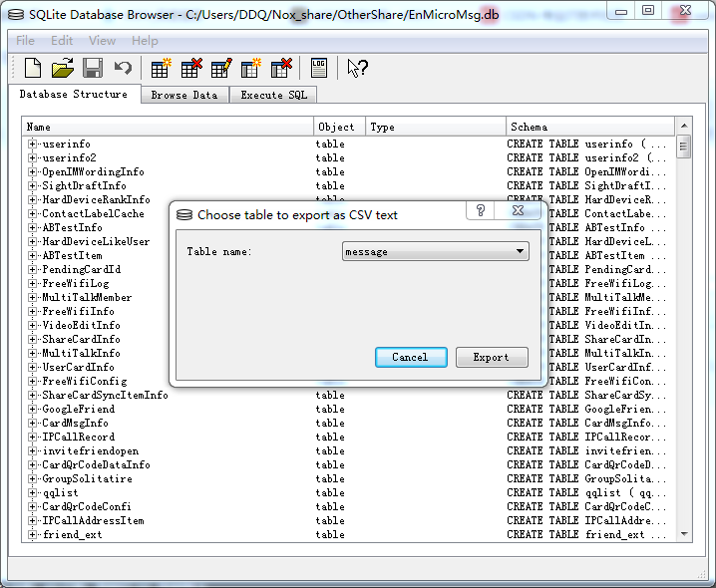Revert changes with the undo arrow icon
Viewport: 716px width, 588px height.
123,68
